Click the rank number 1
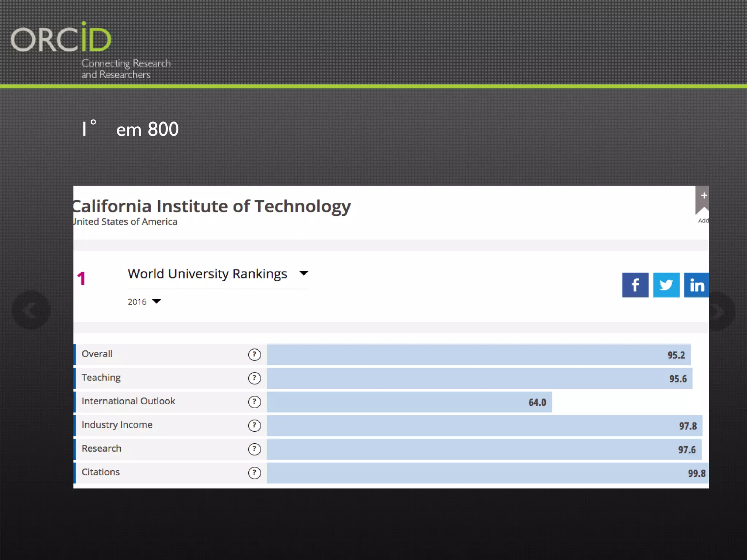747x560 pixels. click(x=81, y=279)
